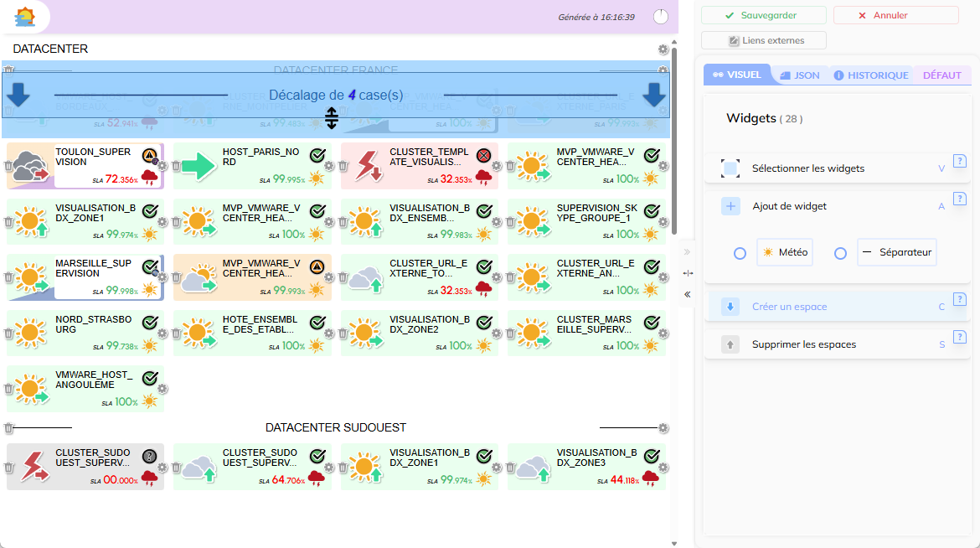Click help icon next to Supprimer les espaces
Screen dimensions: 980x548
[x=960, y=338]
